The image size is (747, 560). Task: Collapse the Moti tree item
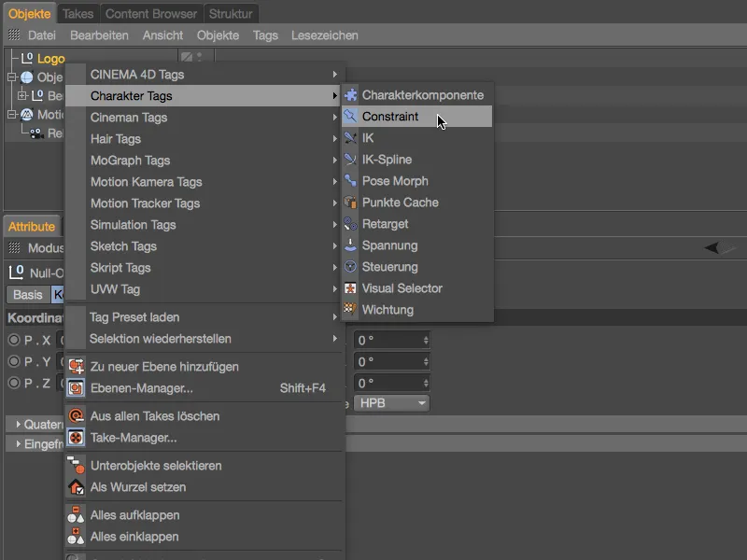(12, 114)
